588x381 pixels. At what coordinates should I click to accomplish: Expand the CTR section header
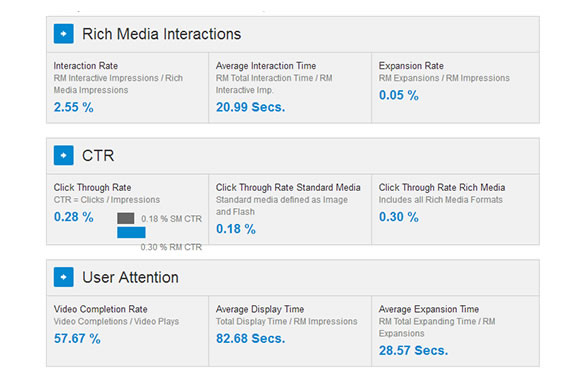(293, 156)
